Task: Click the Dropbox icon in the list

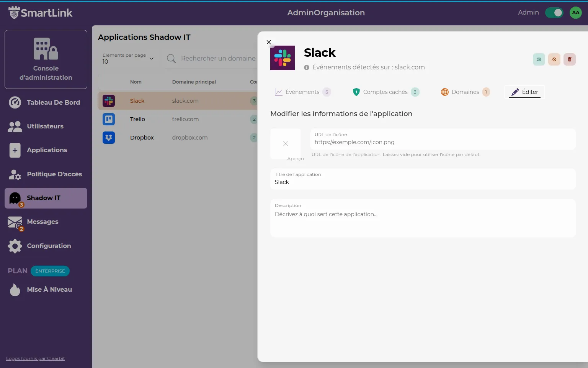Action: pyautogui.click(x=109, y=138)
